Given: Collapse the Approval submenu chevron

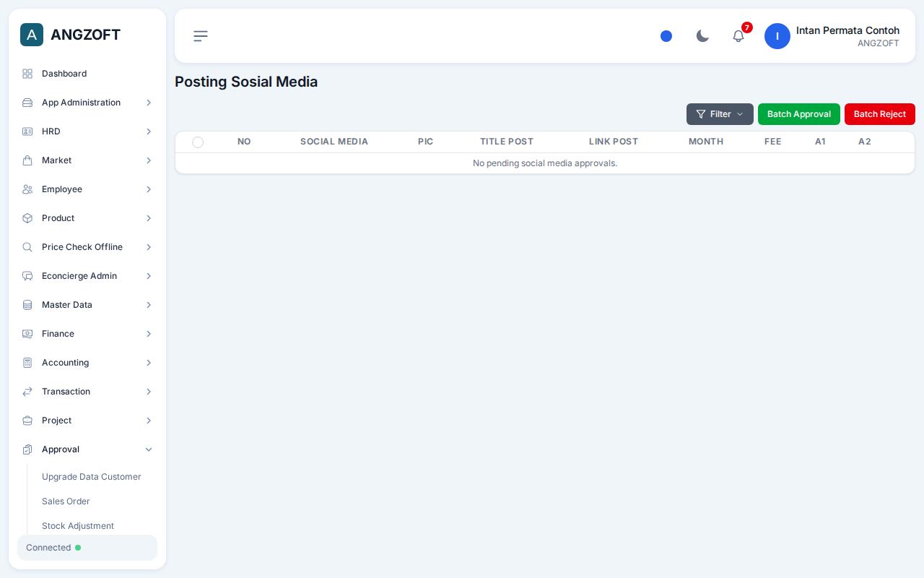Looking at the screenshot, I should pyautogui.click(x=149, y=449).
